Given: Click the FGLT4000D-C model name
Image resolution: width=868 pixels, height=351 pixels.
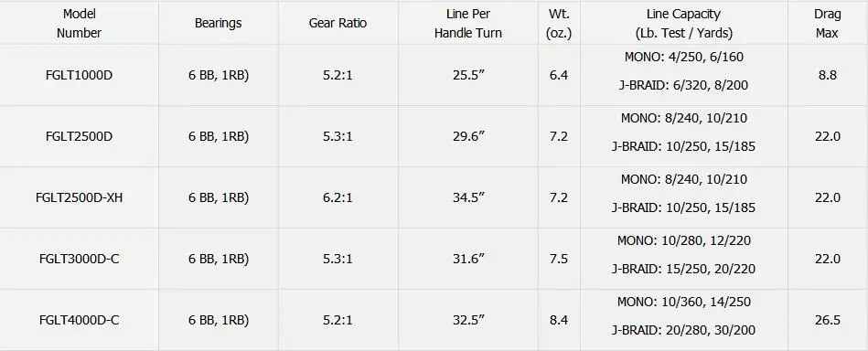Looking at the screenshot, I should click(80, 320).
